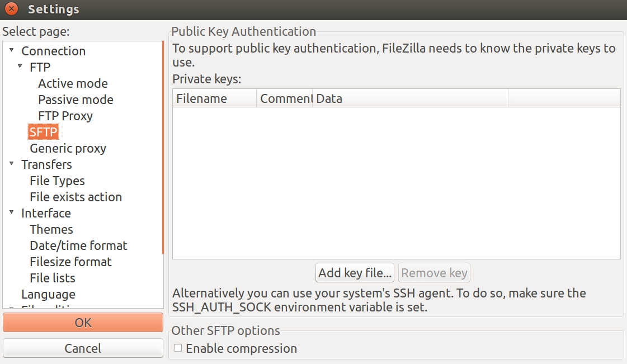
Task: Enable compression for SFTP transfers
Action: click(x=177, y=348)
